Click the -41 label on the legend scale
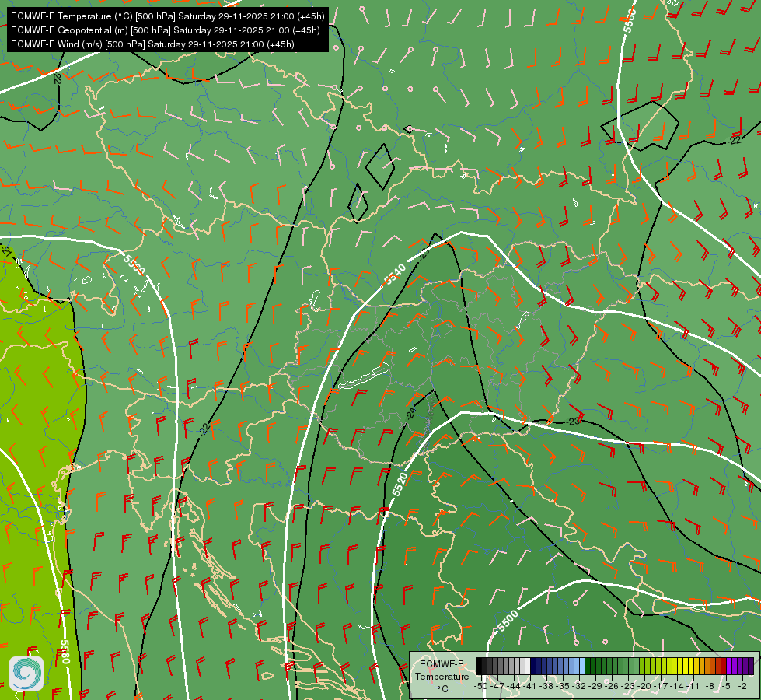Image resolution: width=761 pixels, height=700 pixels. point(529,686)
